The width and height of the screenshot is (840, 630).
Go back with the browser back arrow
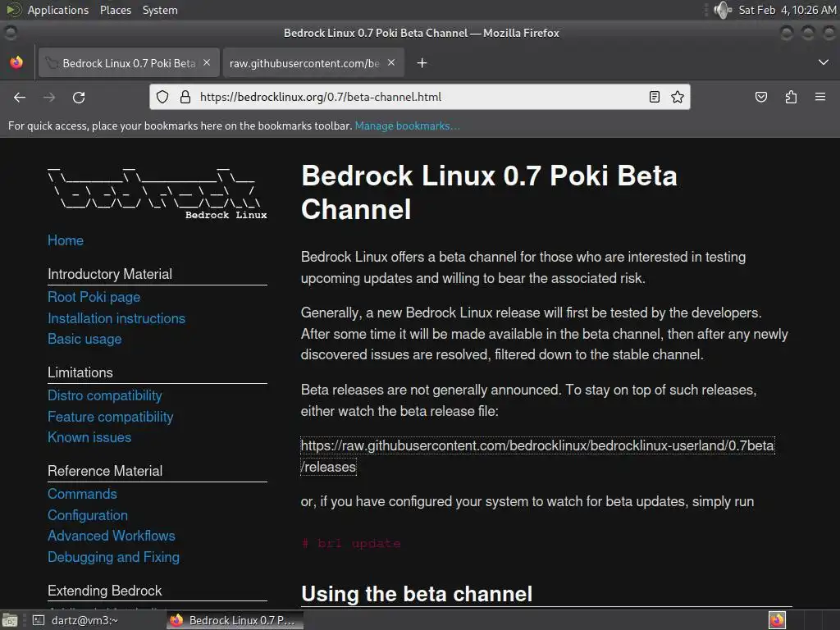20,97
